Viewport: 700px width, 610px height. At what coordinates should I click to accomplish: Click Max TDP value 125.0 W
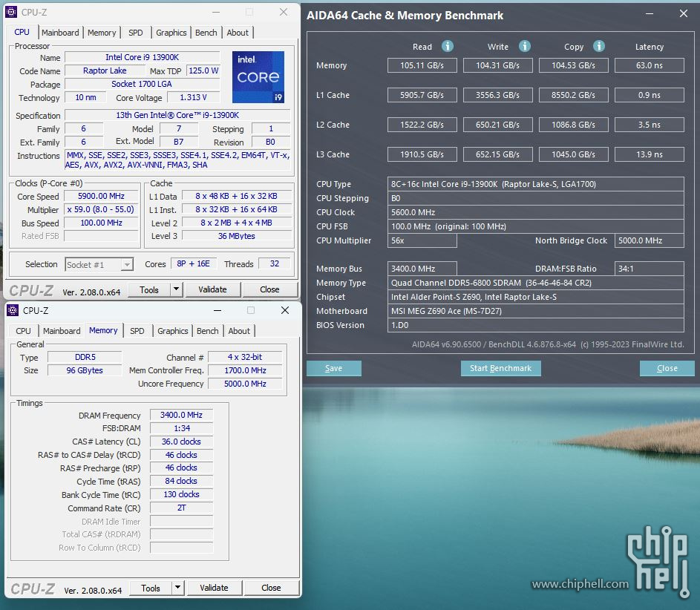point(203,70)
